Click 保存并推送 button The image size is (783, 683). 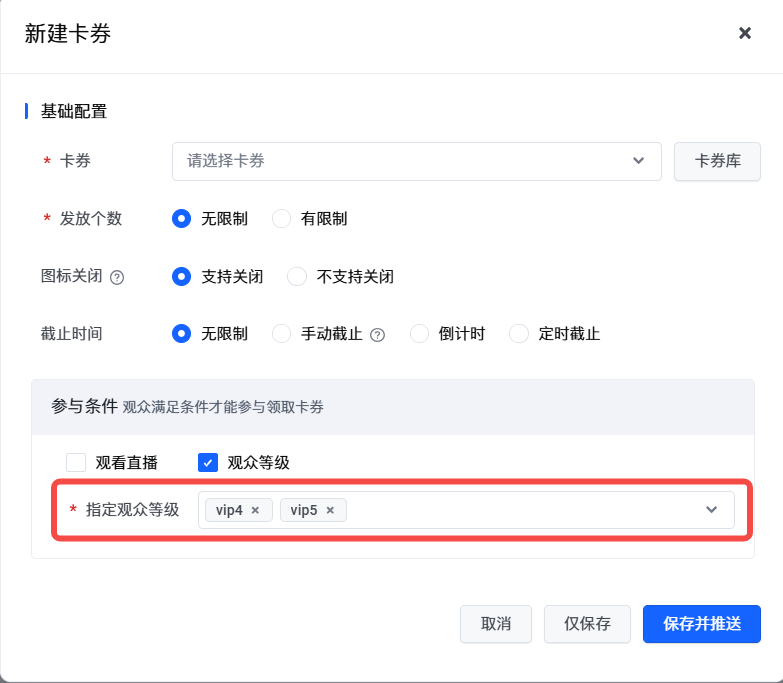click(x=702, y=624)
